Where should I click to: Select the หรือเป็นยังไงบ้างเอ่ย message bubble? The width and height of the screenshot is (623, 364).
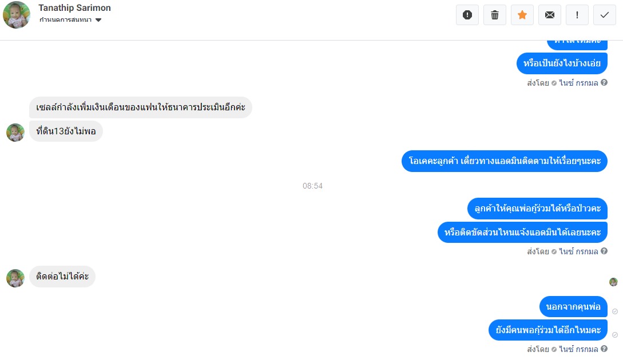562,63
